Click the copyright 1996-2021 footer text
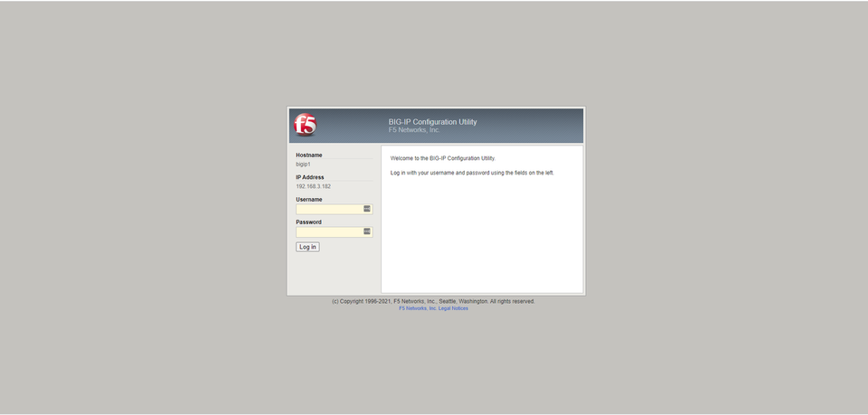Viewport: 868px width, 415px height. point(433,301)
